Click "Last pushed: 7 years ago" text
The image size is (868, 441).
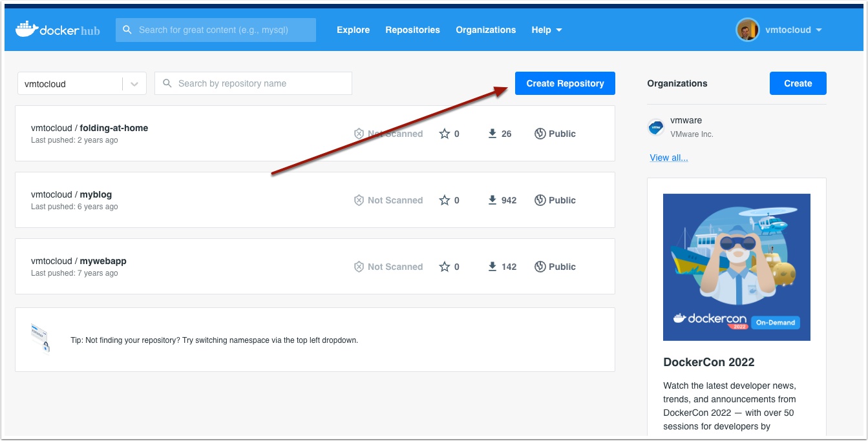click(x=74, y=273)
